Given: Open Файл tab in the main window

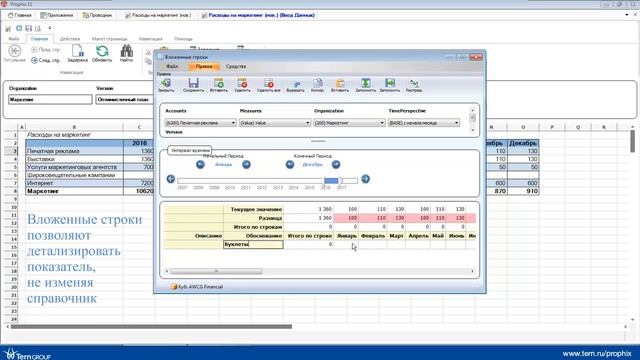Looking at the screenshot, I should [13, 39].
